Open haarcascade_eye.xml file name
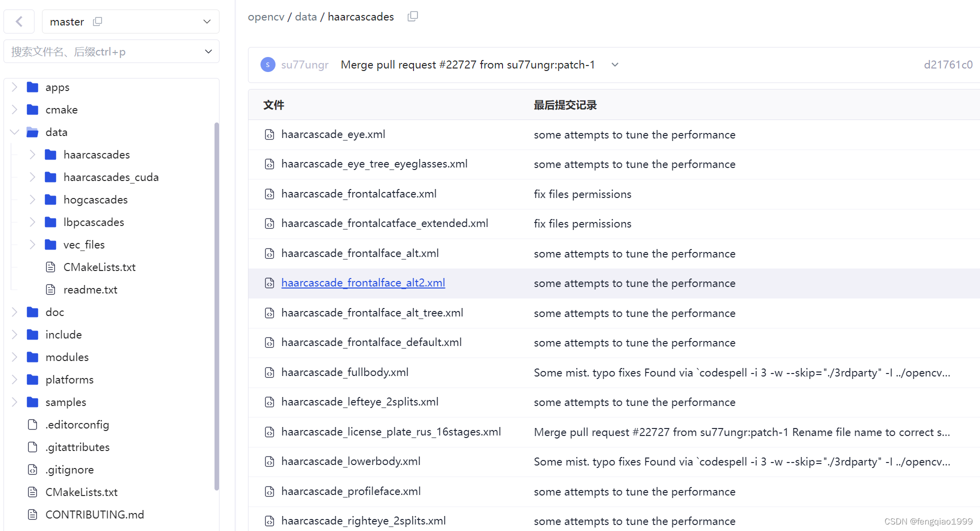 point(333,134)
